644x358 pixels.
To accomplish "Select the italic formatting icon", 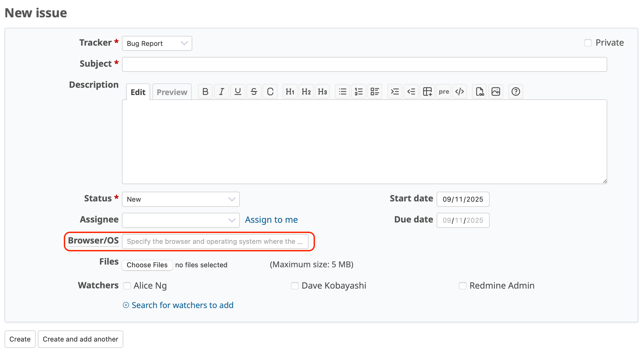I will (221, 92).
